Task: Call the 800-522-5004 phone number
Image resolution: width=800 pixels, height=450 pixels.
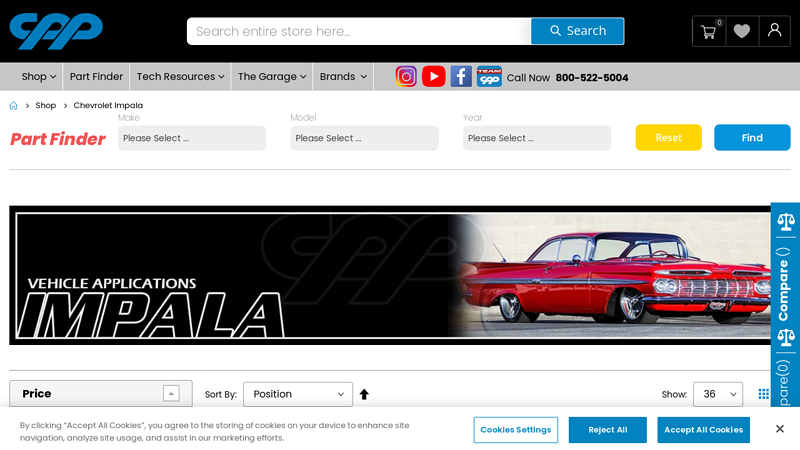Action: 592,78
